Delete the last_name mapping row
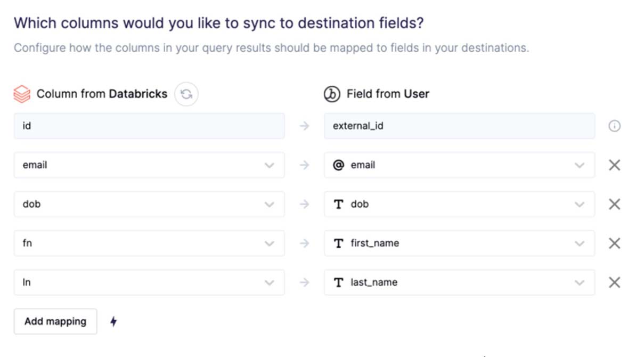The image size is (644, 357). point(614,282)
